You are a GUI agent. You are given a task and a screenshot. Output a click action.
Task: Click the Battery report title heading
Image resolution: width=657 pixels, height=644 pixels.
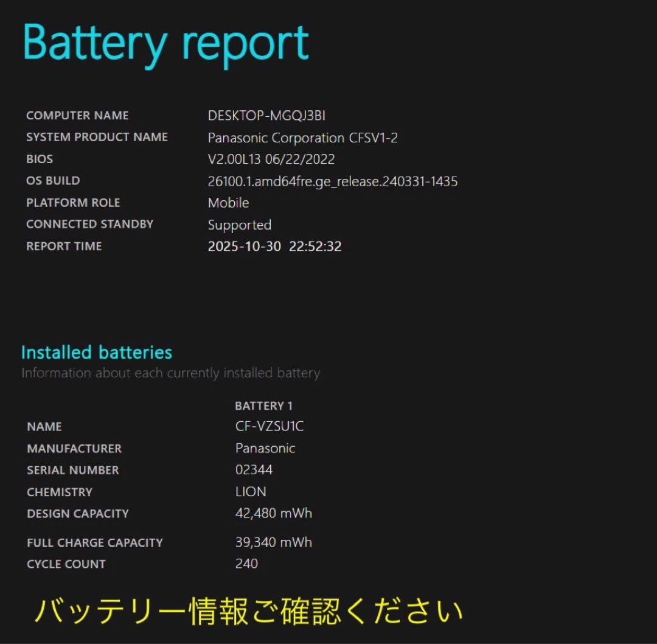(x=164, y=41)
